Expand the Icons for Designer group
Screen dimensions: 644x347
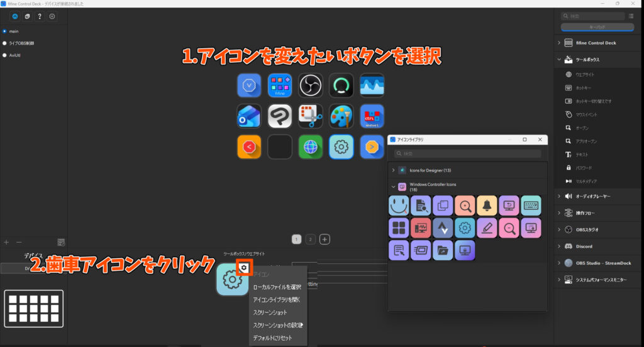(x=393, y=170)
